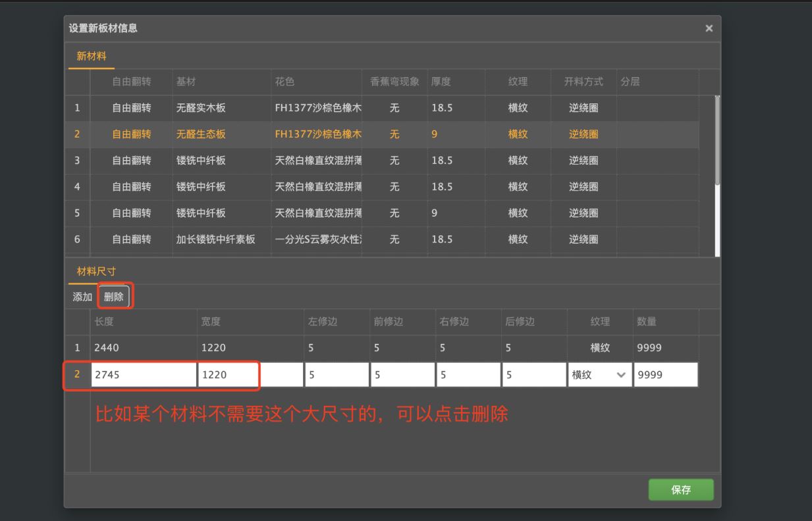This screenshot has width=812, height=521.
Task: Click the 数量 input showing 9999
Action: click(x=665, y=375)
